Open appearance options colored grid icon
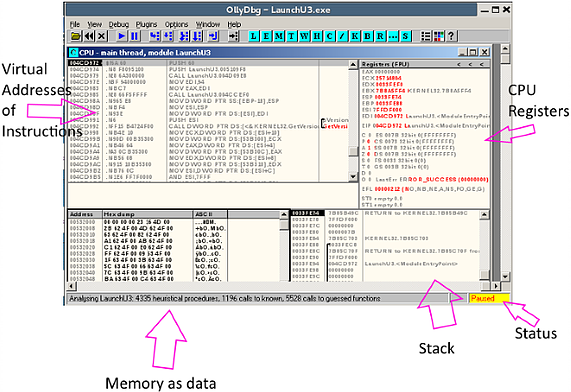 [438, 36]
